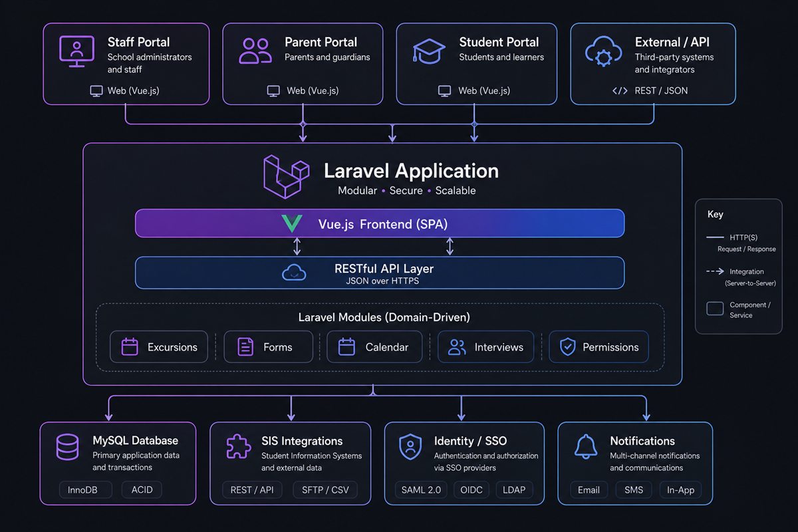Click the monitor icon under Student Portal
This screenshot has height=532, width=798.
point(445,90)
